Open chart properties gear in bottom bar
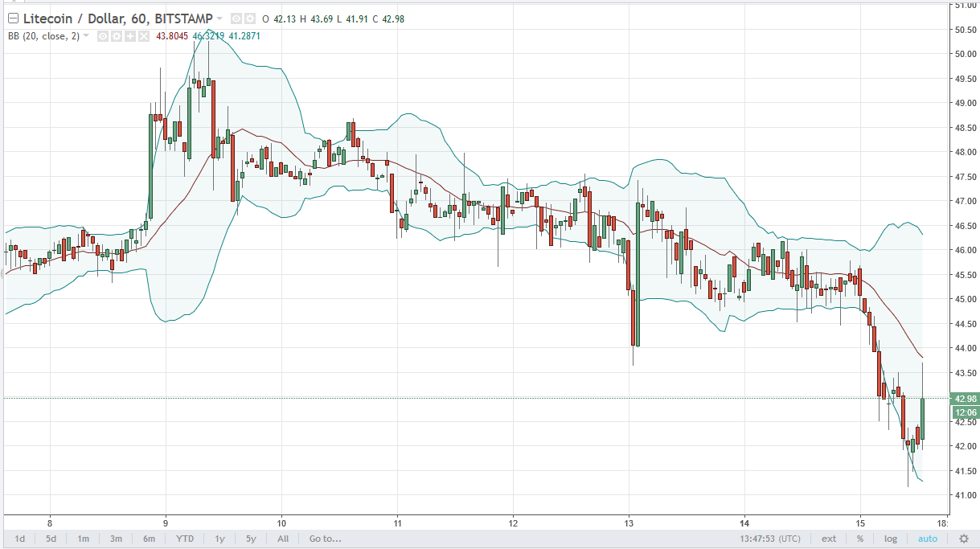This screenshot has width=980, height=549. (x=963, y=539)
